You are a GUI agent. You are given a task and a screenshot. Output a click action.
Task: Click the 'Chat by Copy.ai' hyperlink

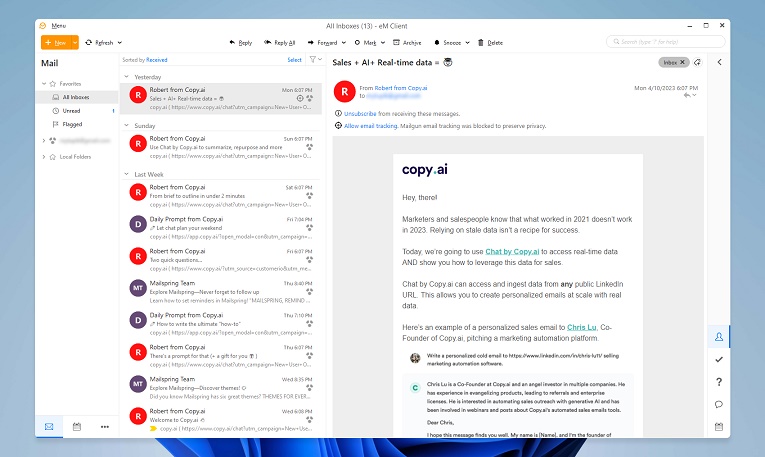512,252
